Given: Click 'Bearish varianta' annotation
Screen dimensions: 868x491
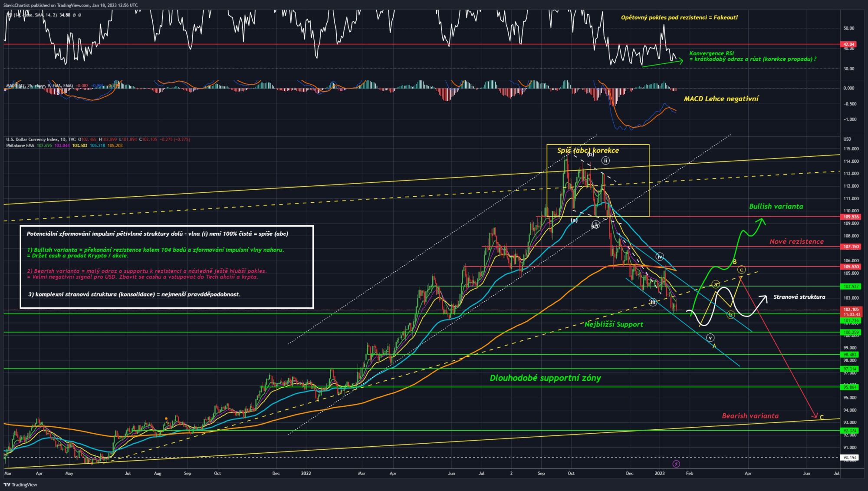Looking at the screenshot, I should [750, 415].
